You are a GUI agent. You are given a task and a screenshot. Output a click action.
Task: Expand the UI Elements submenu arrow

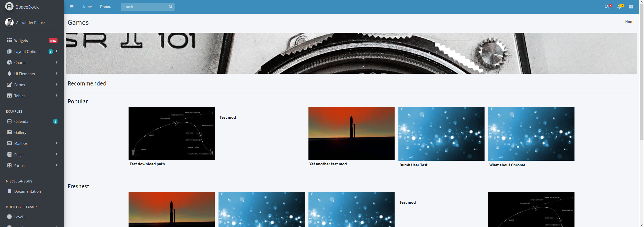56,73
